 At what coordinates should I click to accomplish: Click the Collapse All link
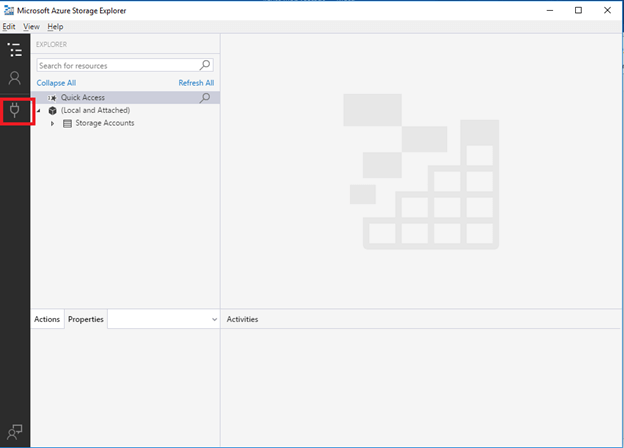tap(56, 83)
